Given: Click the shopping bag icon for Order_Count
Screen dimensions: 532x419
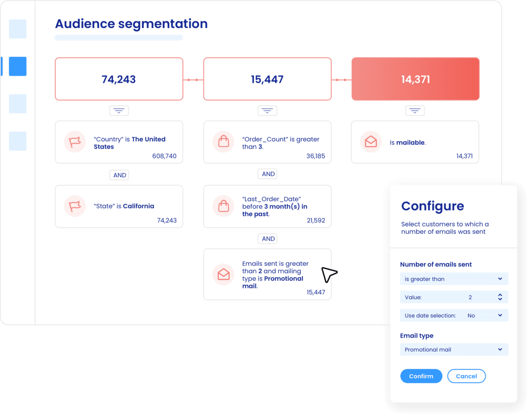Looking at the screenshot, I should pyautogui.click(x=224, y=142).
